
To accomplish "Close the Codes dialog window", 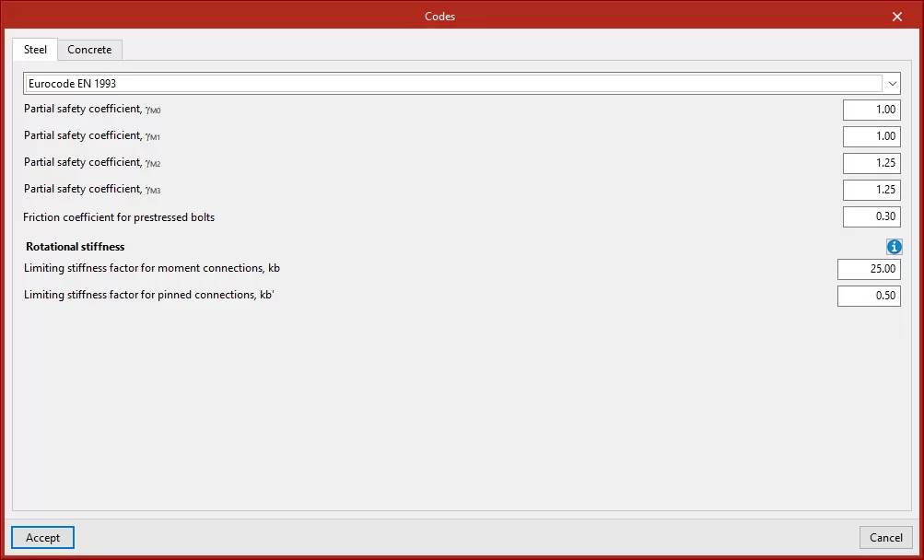I will [x=897, y=16].
